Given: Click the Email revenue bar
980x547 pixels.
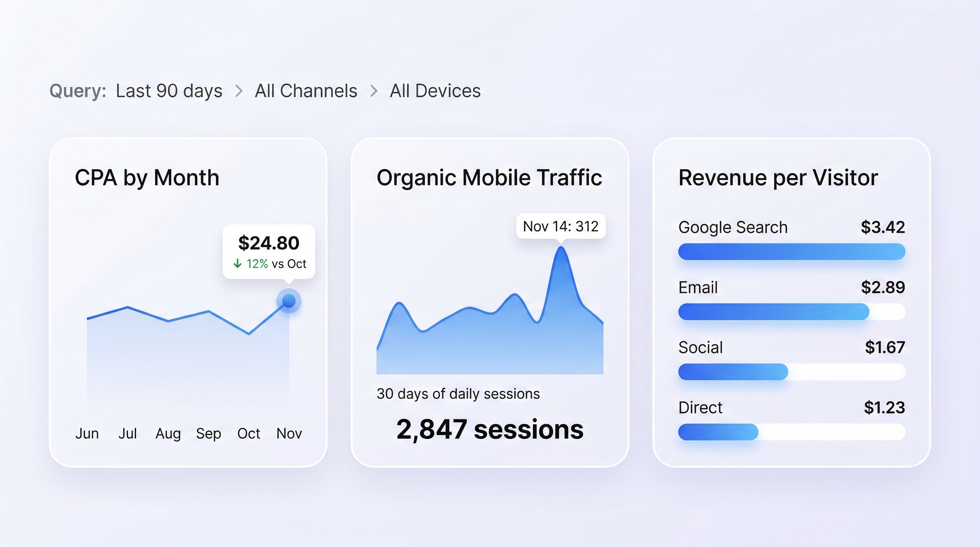Looking at the screenshot, I should (792, 312).
